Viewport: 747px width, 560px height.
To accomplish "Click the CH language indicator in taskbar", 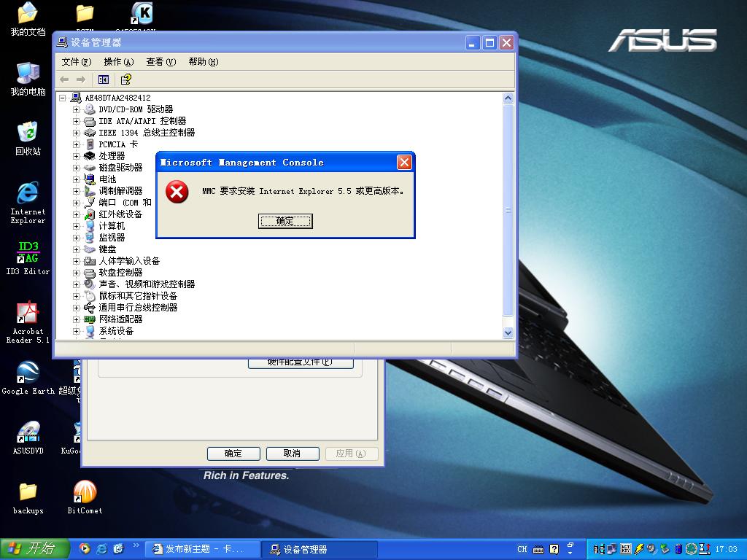I will coord(522,549).
